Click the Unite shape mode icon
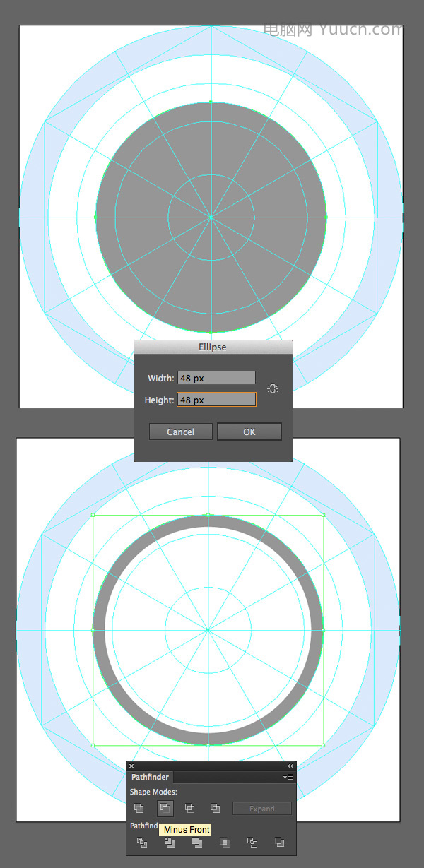 pyautogui.click(x=139, y=808)
